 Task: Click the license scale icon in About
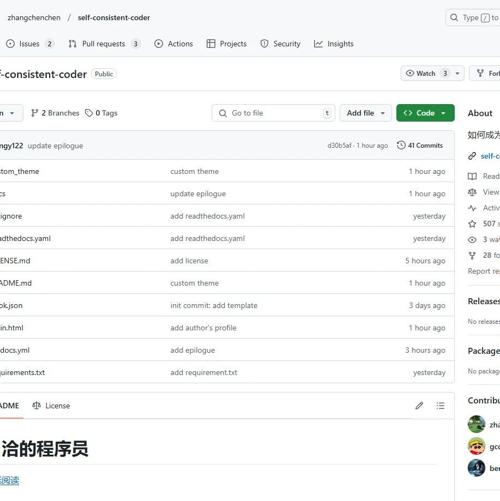coord(472,192)
